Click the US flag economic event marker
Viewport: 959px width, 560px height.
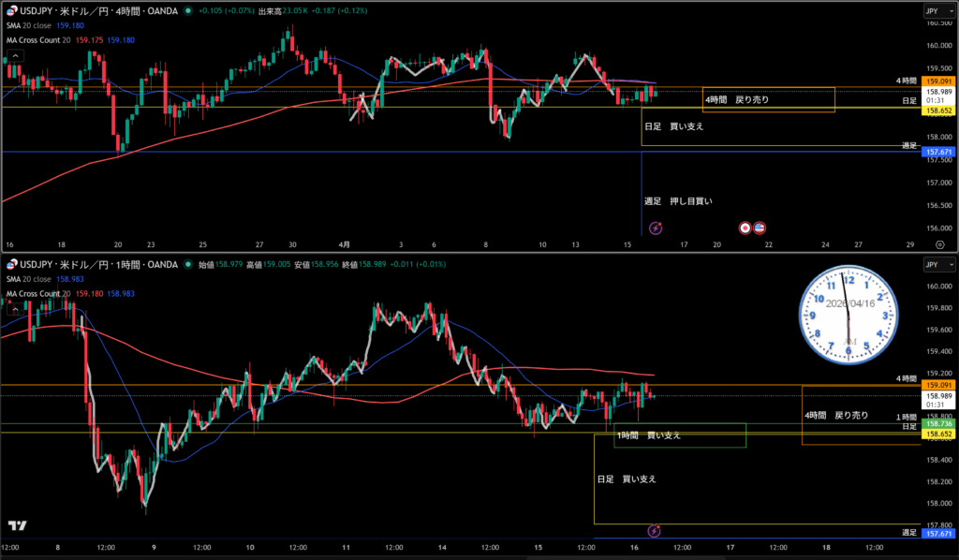(760, 228)
